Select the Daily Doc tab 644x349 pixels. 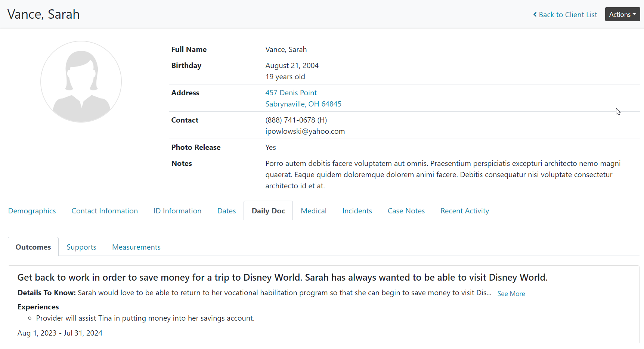point(268,211)
